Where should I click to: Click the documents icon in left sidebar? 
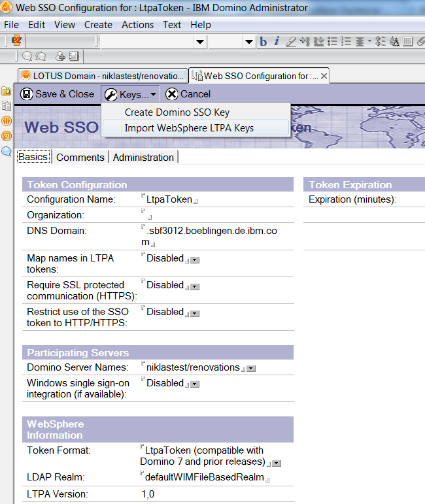point(7,106)
